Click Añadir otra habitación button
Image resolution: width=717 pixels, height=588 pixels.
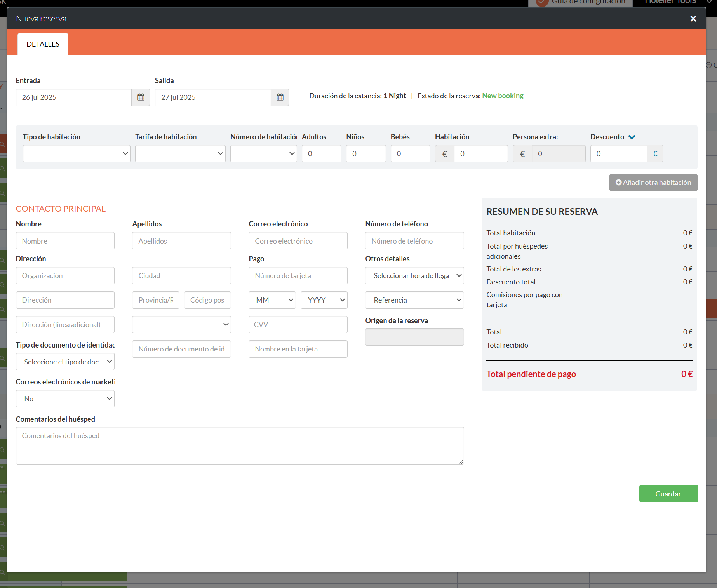coord(653,183)
